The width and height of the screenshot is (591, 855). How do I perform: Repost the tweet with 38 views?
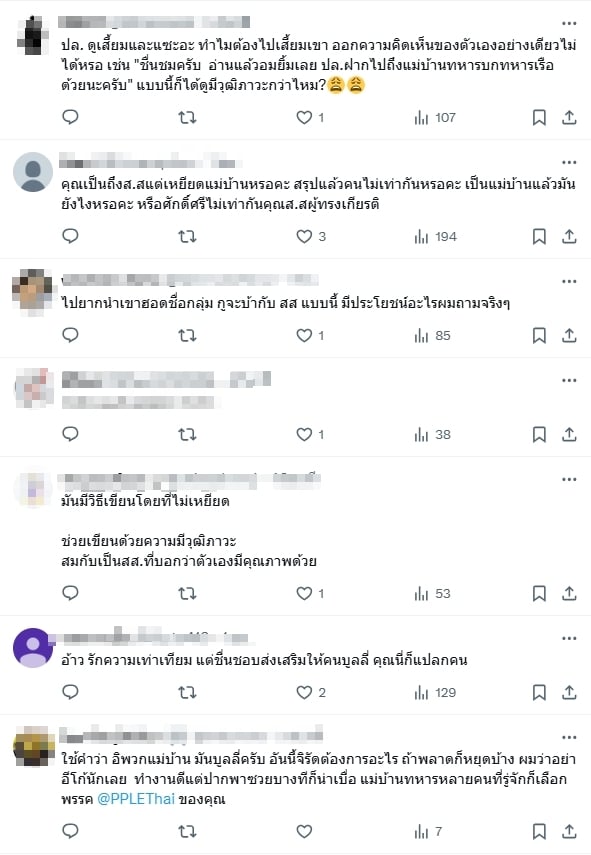pyautogui.click(x=187, y=434)
